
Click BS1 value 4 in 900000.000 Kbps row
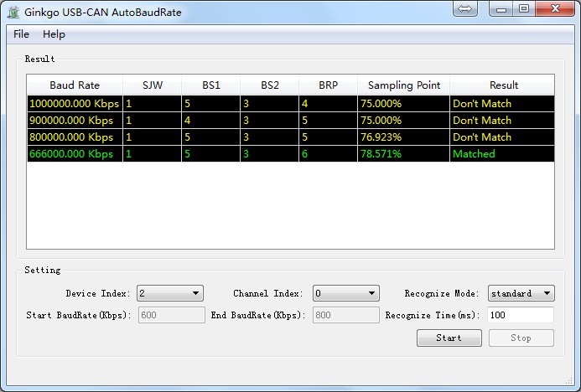tap(210, 121)
